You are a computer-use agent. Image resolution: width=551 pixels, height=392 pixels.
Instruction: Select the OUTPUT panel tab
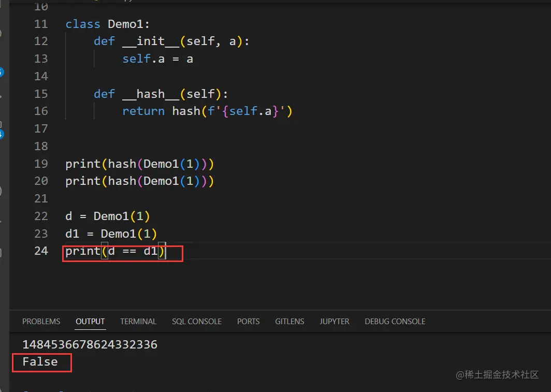[x=90, y=322]
